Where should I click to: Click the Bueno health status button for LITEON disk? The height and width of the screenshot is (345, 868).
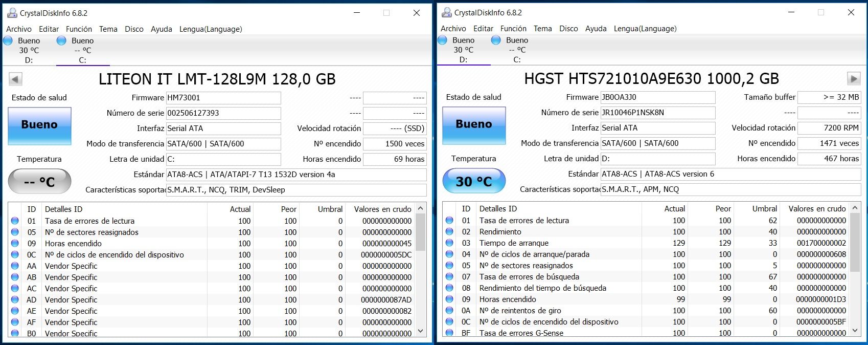tap(39, 126)
